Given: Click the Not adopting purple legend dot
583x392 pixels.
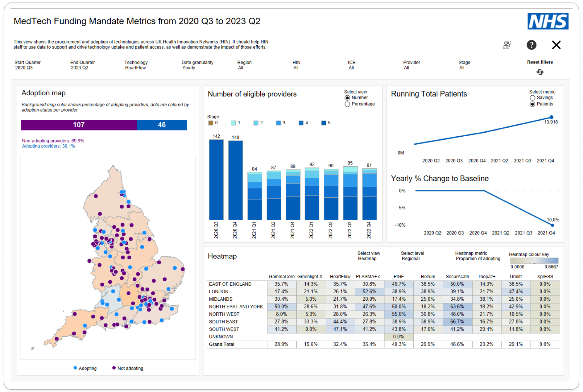Looking at the screenshot, I should (114, 368).
